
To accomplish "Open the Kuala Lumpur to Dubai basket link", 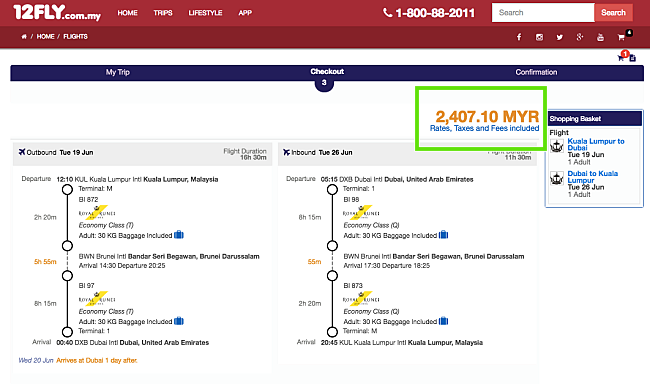I will (x=596, y=144).
